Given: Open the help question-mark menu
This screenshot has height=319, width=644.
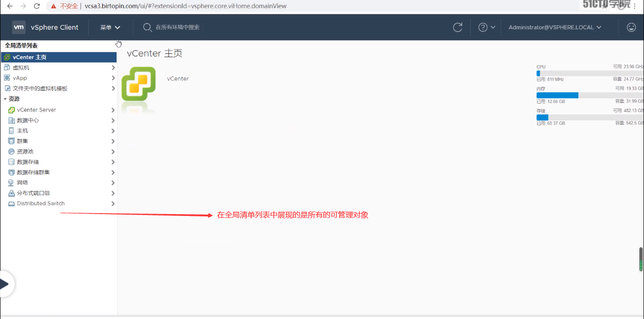Looking at the screenshot, I should point(487,27).
